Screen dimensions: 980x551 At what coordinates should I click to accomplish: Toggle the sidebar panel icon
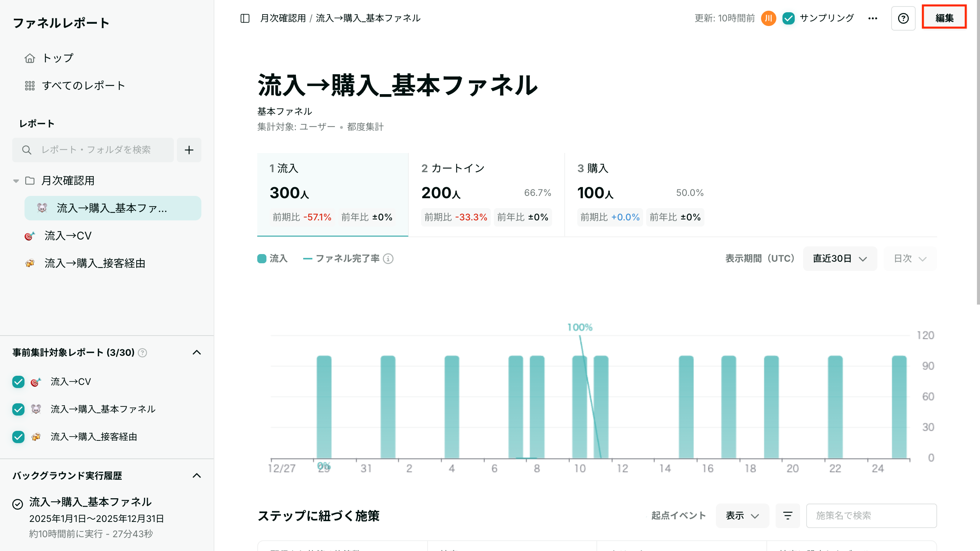(245, 18)
